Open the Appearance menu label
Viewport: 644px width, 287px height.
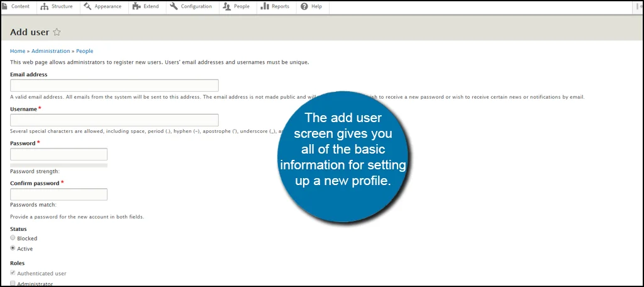coord(108,6)
